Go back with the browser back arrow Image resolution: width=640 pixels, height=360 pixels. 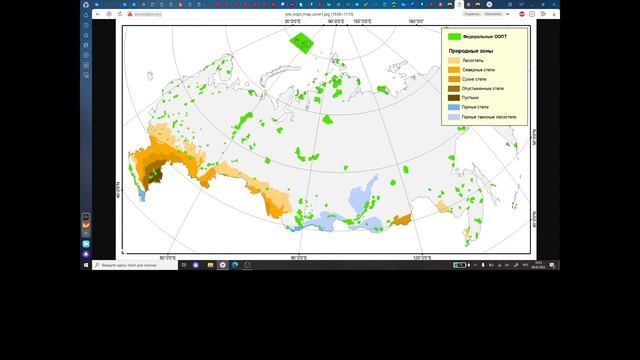click(x=98, y=14)
